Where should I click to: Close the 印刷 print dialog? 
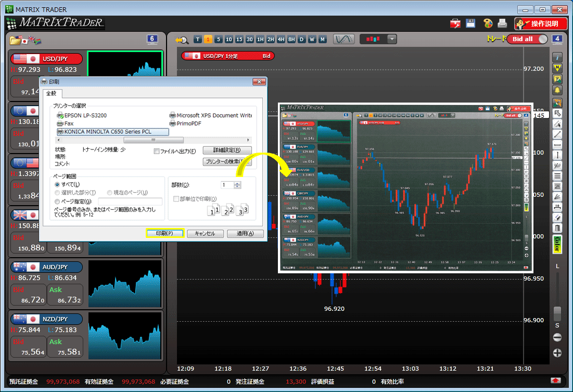click(259, 82)
